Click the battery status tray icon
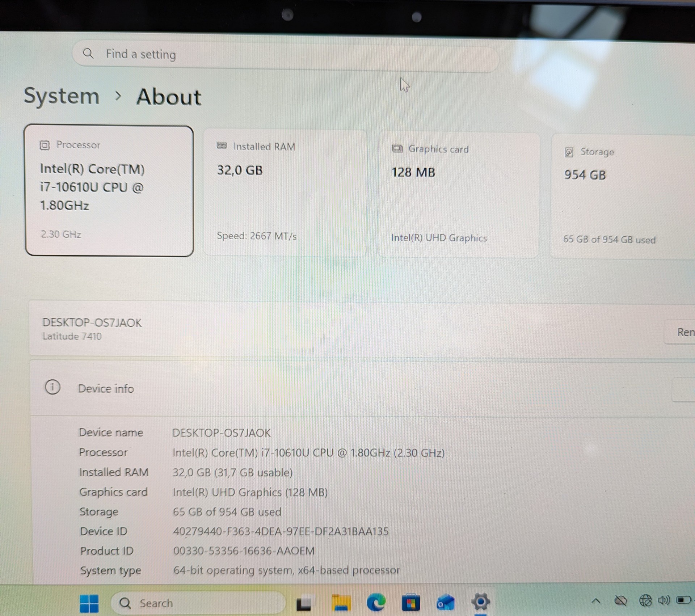Image resolution: width=695 pixels, height=616 pixels. [683, 600]
